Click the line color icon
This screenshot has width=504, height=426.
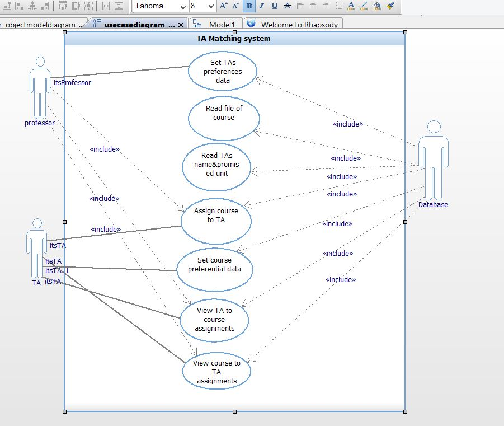(x=364, y=6)
